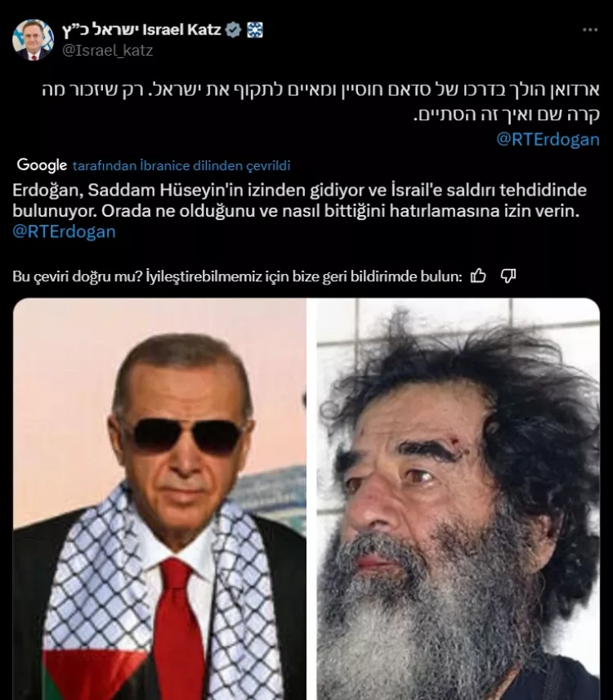Click the affiliation emblem badge beside checkmark
Viewport: 613px width, 700px height.
click(255, 30)
